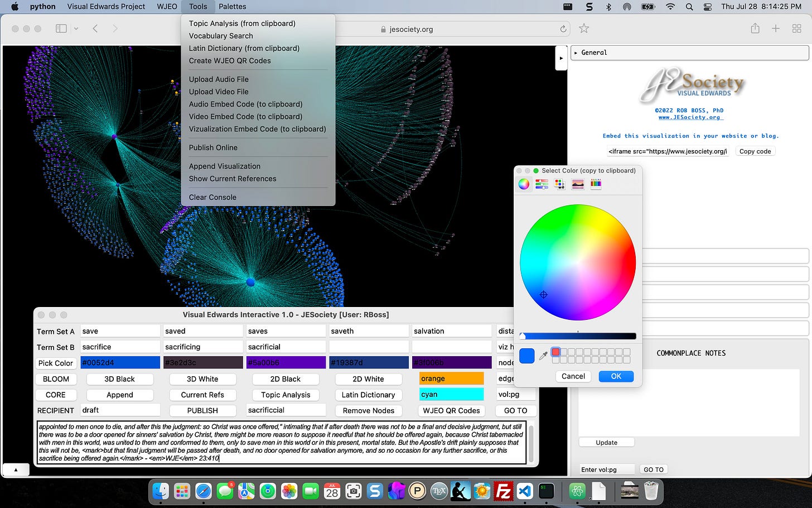Launch Kindle app from dock
Screen dimensions: 812x508
[461, 491]
